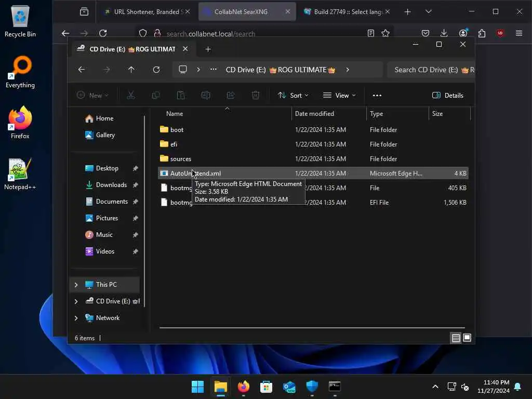Switch to large thumbnails layout icon

click(x=467, y=338)
